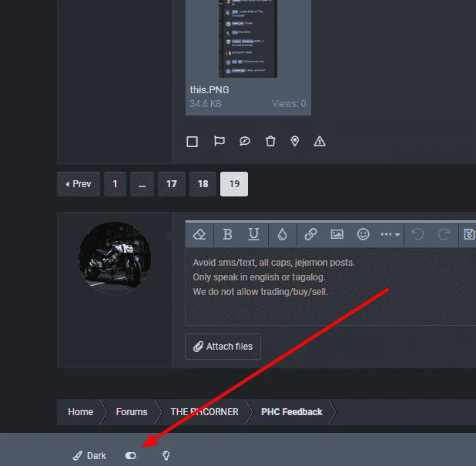Screen dimensions: 476x466
Task: Jump to page 1
Action: pos(115,184)
